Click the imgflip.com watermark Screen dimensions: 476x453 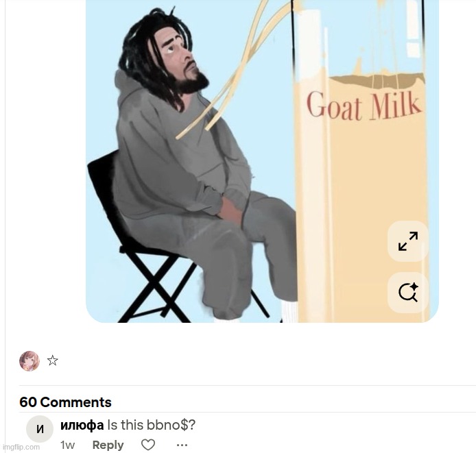coord(20,447)
